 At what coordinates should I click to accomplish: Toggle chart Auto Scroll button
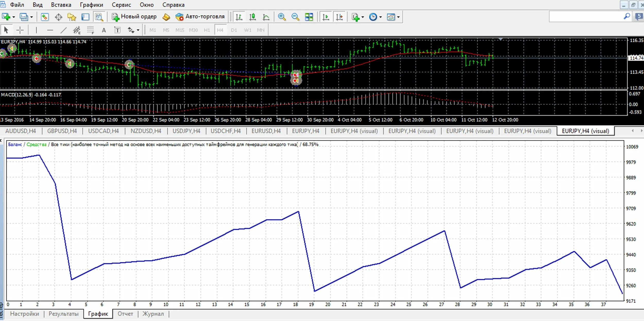326,17
